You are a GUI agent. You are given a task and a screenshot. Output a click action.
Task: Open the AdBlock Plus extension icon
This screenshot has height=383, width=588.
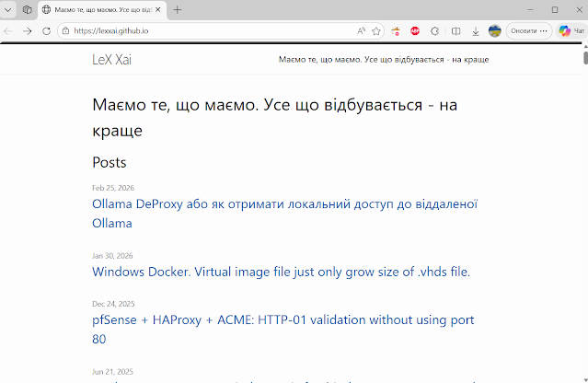pos(415,30)
